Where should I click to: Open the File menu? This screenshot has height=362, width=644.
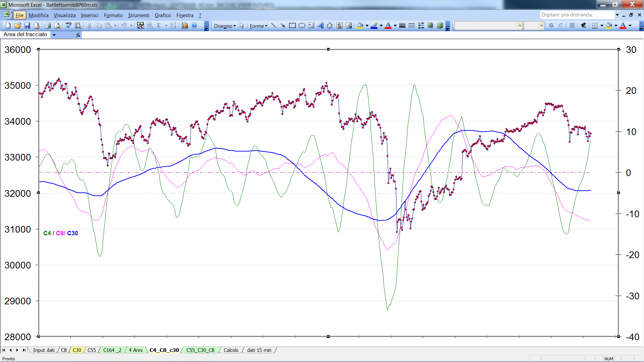click(x=19, y=15)
